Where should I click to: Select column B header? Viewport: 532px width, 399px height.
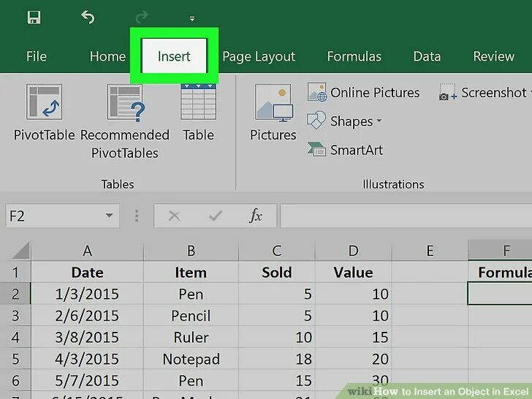click(x=191, y=251)
